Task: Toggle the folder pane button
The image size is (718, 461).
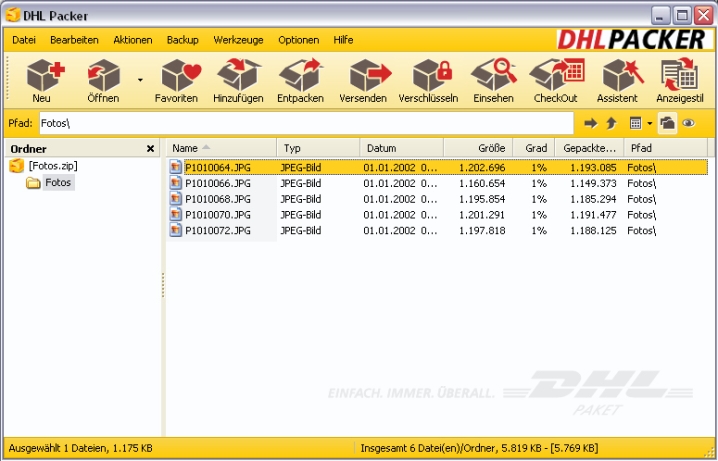Action: coord(667,123)
